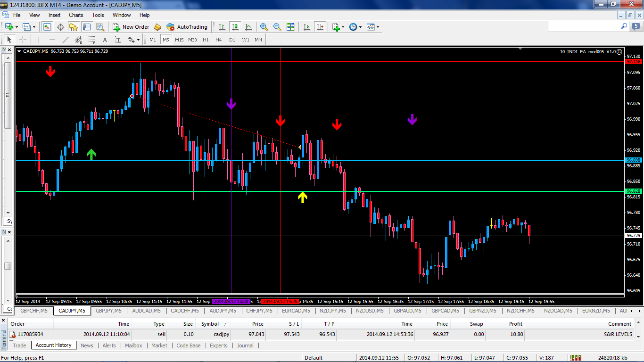
Task: Select the H1 timeframe button
Action: [x=206, y=40]
